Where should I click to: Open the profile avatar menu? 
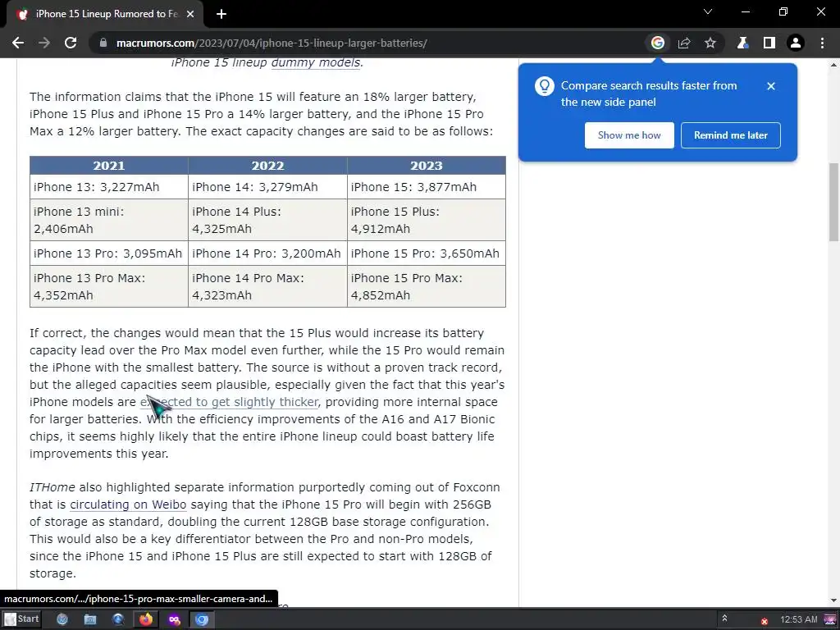click(x=796, y=43)
